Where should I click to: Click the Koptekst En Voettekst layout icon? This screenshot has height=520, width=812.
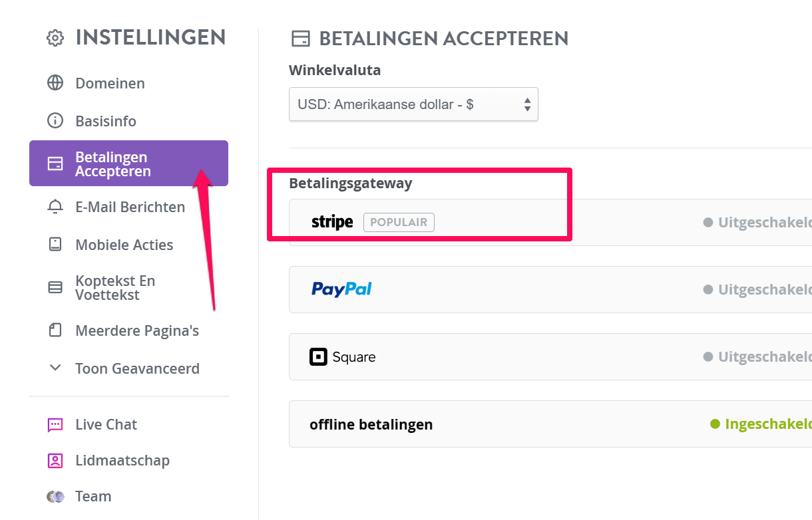click(55, 287)
